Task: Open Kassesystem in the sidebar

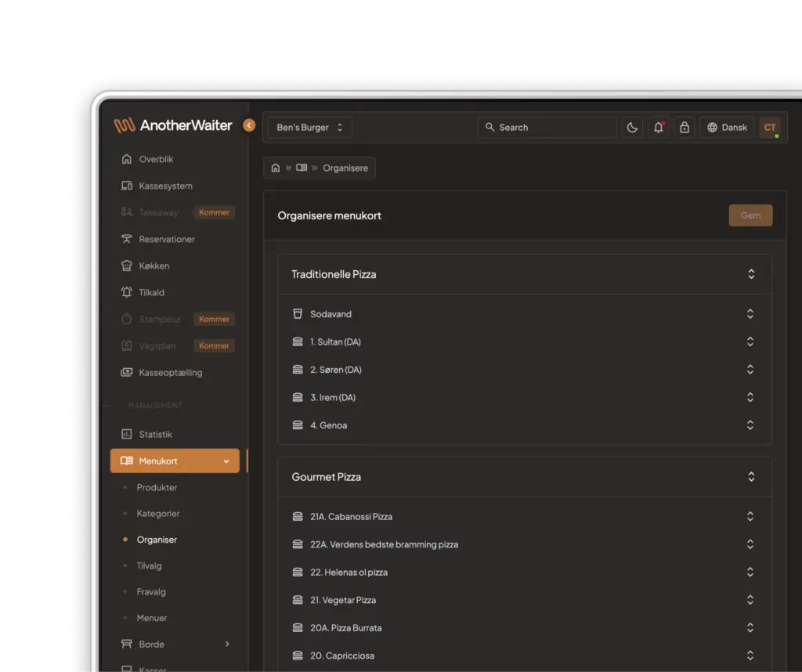Action: click(175, 186)
